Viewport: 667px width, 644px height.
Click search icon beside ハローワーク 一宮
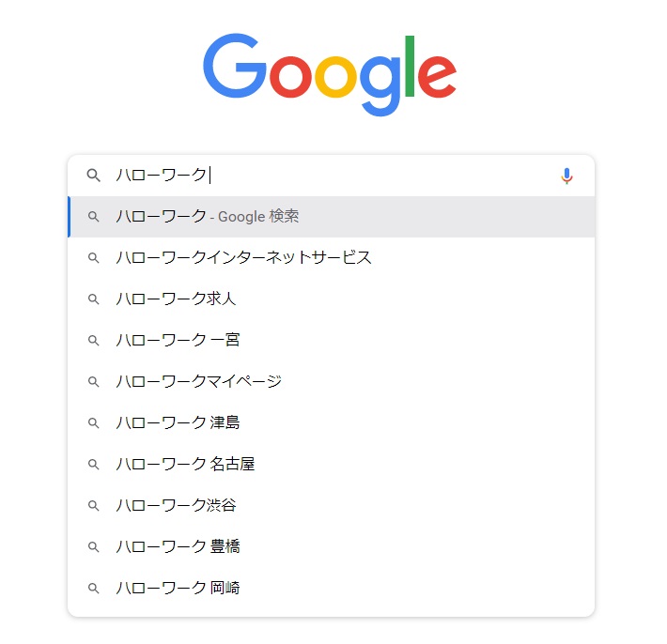94,340
